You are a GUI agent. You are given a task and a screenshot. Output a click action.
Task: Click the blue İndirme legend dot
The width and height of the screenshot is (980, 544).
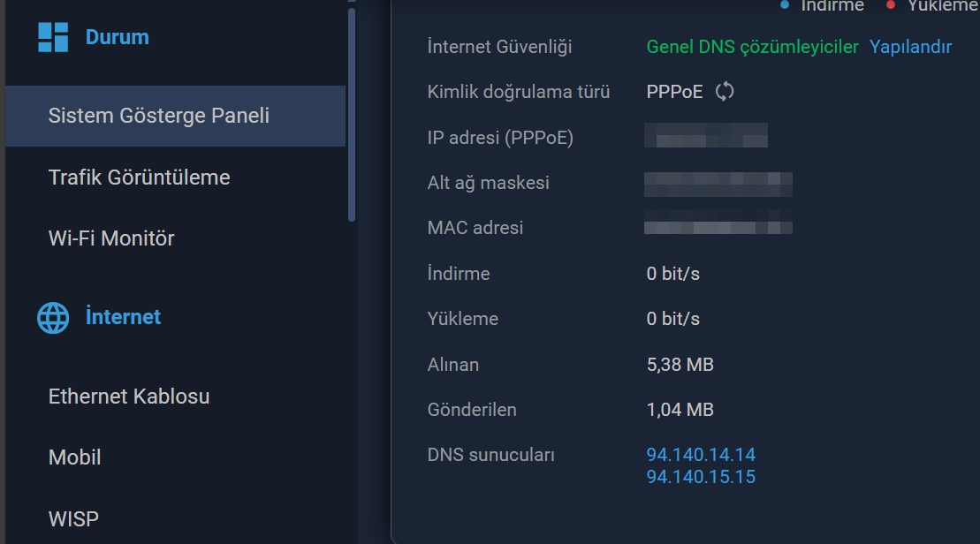[785, 5]
